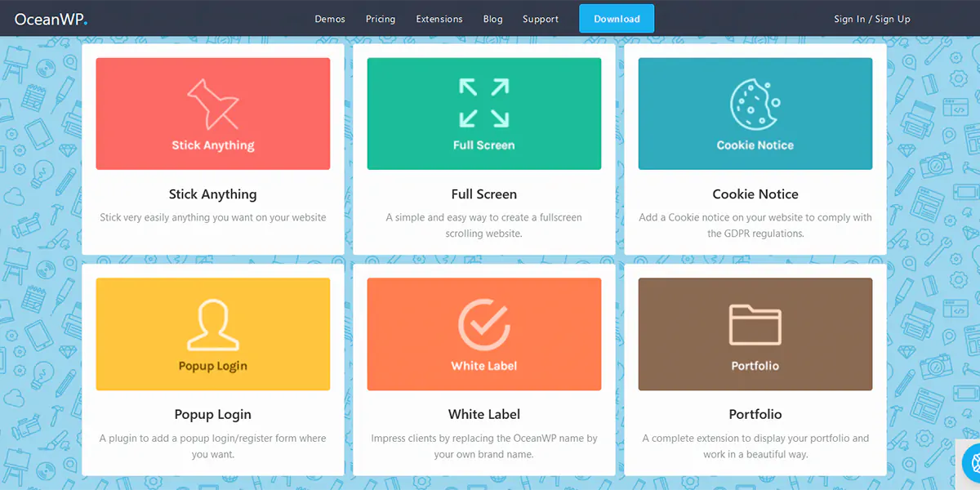980x490 pixels.
Task: Click the expand arrows Full Screen icon
Action: pyautogui.click(x=483, y=103)
